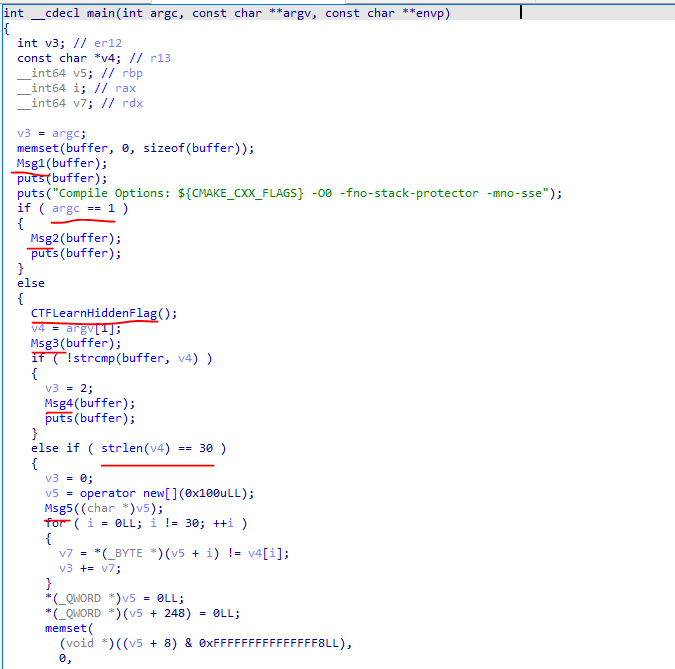This screenshot has height=669, width=675.
Task: Select the 0x100uLL allocation size
Action: coord(213,493)
